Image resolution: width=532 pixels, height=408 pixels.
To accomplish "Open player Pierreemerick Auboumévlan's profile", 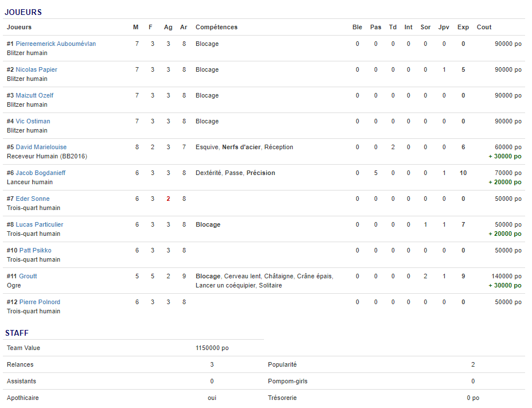I will [x=56, y=44].
